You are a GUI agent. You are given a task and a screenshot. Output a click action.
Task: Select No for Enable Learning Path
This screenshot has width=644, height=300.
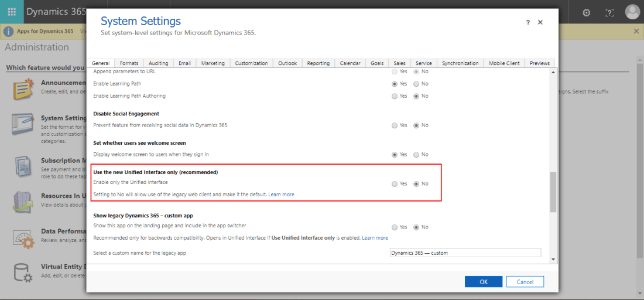coord(416,84)
